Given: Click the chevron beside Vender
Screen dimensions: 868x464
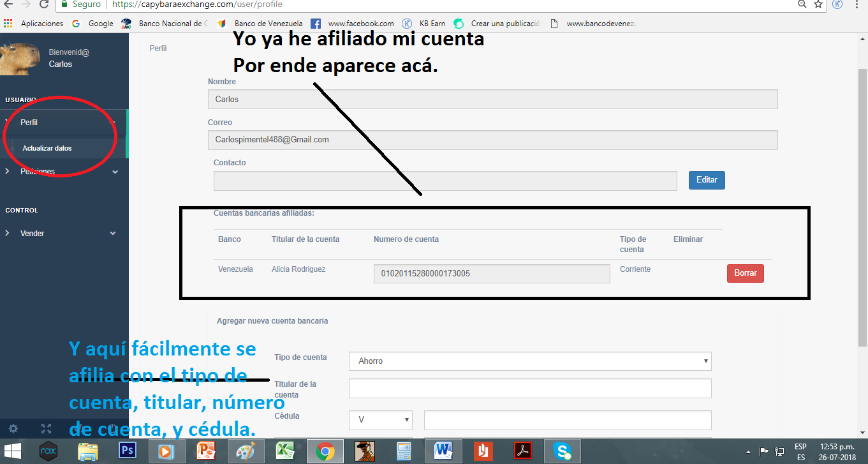Looking at the screenshot, I should pyautogui.click(x=113, y=233).
